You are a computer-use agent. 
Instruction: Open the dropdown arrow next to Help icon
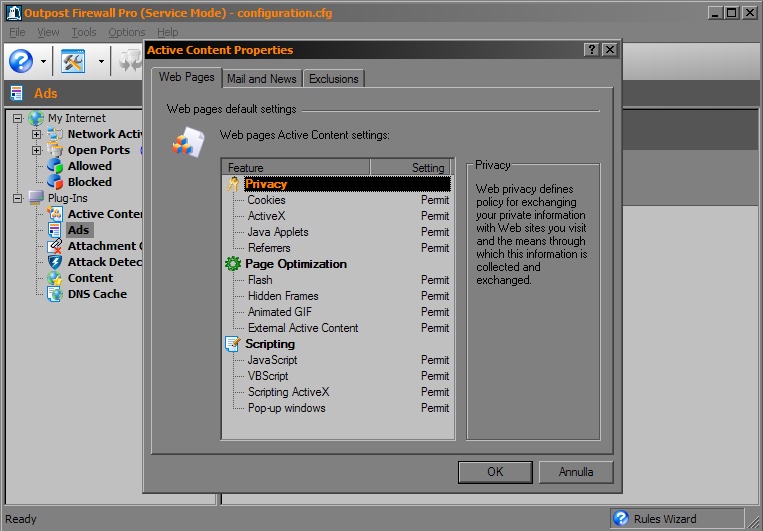tap(43, 61)
